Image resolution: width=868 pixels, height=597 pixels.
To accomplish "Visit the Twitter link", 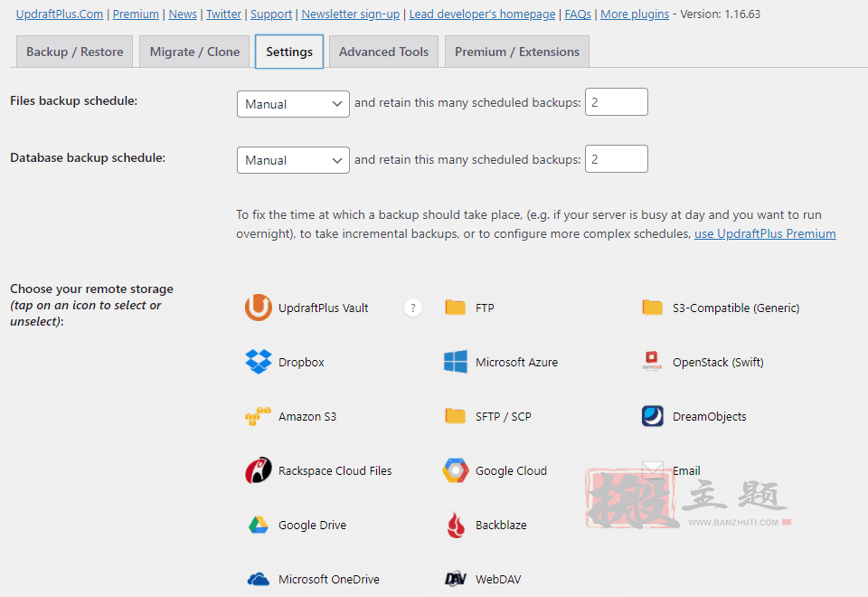I will (x=223, y=14).
